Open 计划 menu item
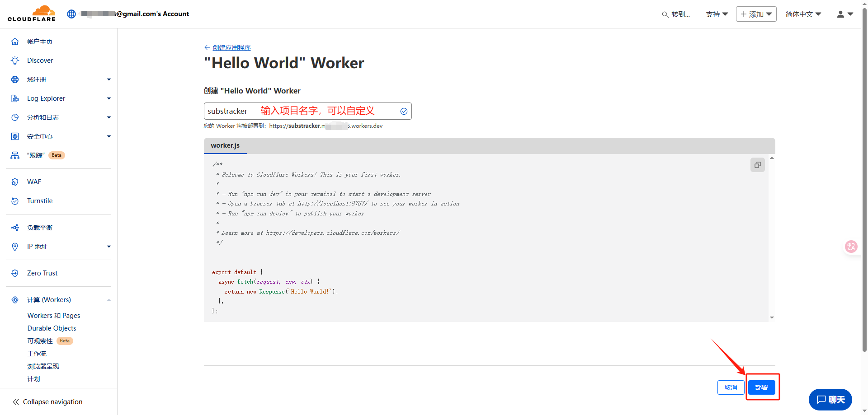Screen dimensions: 868x415 (x=34, y=379)
